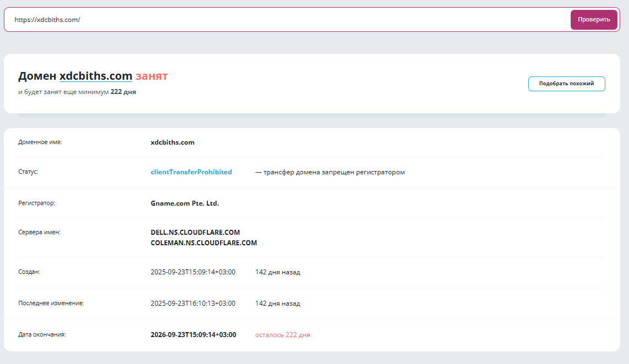Screen dimensions: 629x364
Task: Click the занят status text in heading
Action: (x=152, y=76)
